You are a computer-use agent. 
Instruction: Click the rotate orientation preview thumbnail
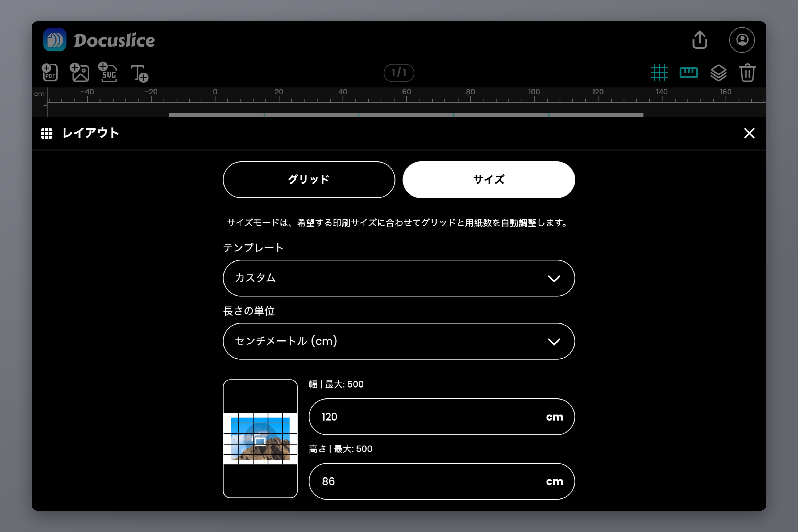pos(260,439)
